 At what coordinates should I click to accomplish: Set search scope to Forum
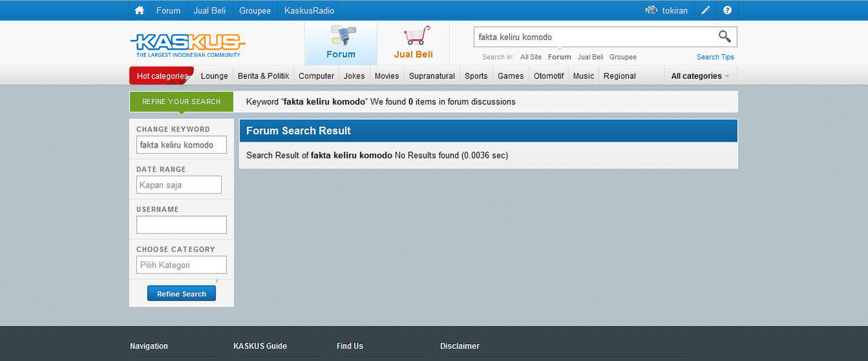pyautogui.click(x=559, y=57)
